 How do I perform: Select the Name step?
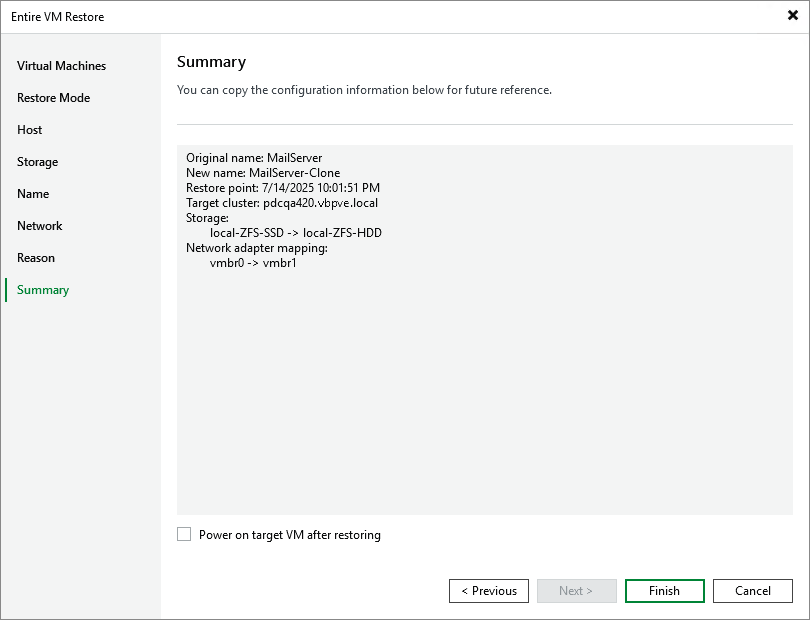click(33, 194)
